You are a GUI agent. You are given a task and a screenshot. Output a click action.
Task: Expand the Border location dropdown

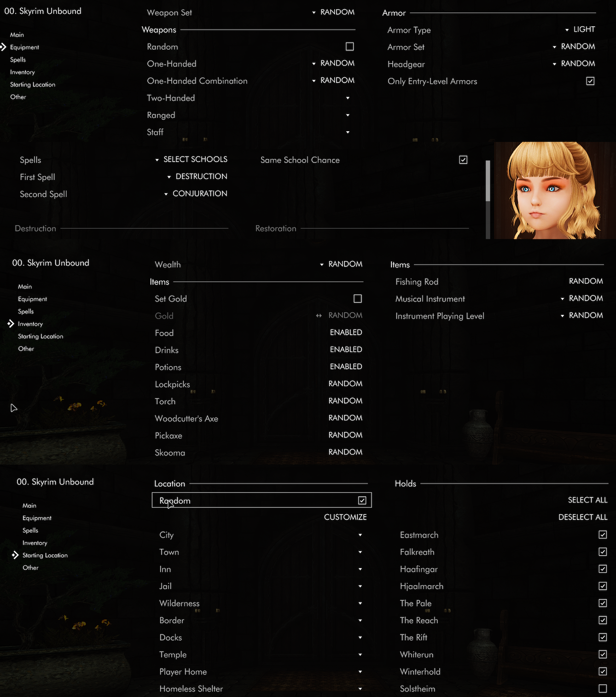click(x=360, y=620)
